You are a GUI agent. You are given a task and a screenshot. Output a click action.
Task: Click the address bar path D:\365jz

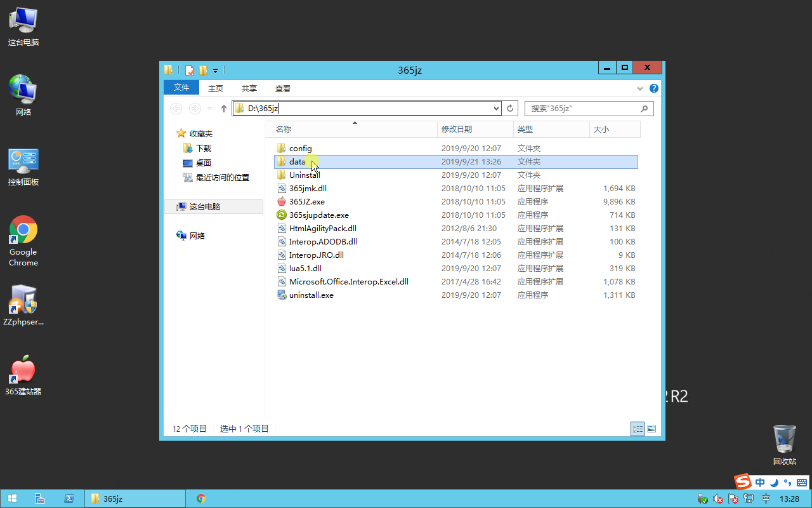263,109
